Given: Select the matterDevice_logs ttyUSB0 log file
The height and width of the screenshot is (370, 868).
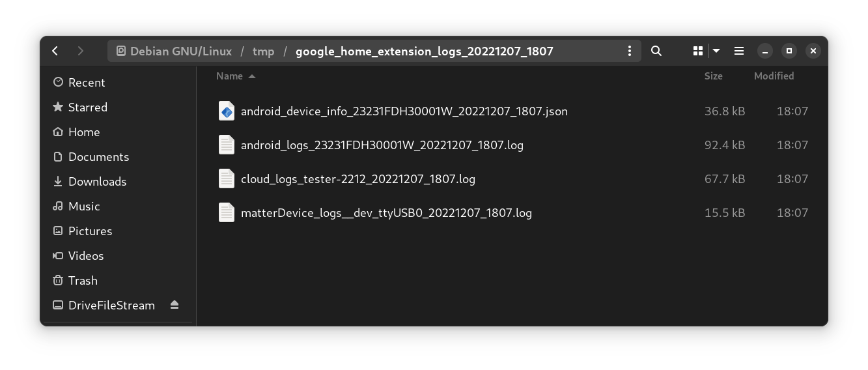Looking at the screenshot, I should click(x=386, y=213).
